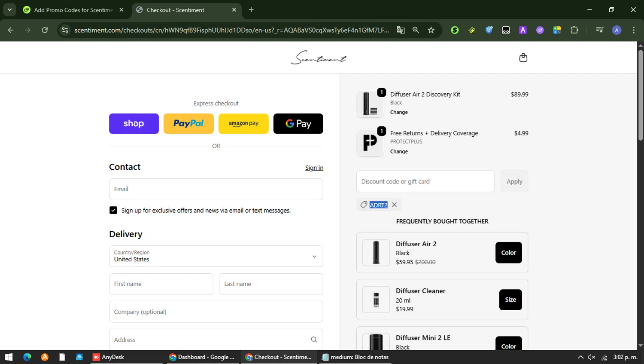Open the shopping bag cart icon

click(x=523, y=58)
